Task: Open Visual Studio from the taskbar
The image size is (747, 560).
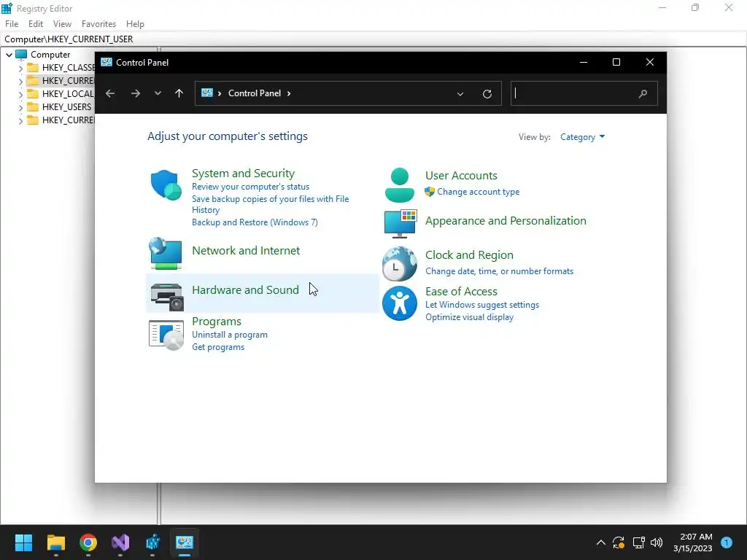Action: tap(120, 542)
